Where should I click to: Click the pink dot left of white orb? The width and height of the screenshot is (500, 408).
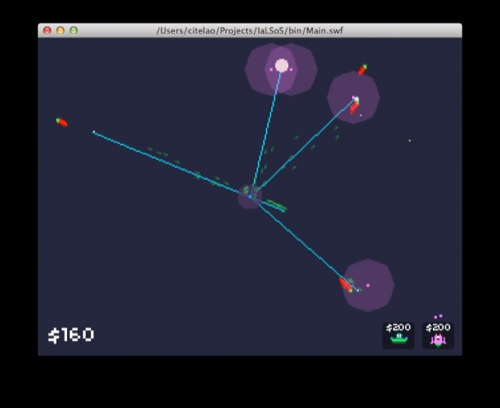271,70
